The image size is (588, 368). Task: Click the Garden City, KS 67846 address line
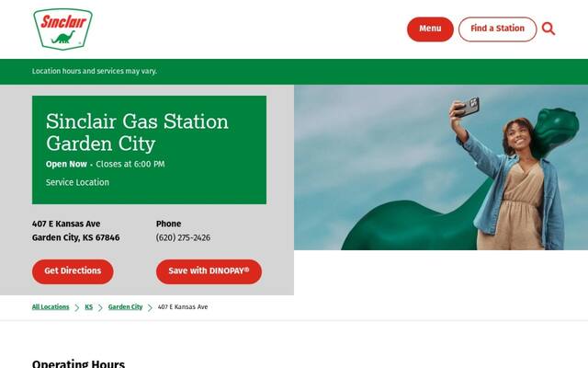point(75,237)
